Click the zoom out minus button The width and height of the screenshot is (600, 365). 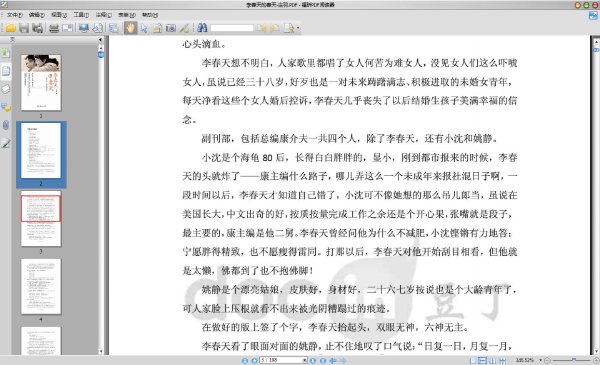pos(547,360)
